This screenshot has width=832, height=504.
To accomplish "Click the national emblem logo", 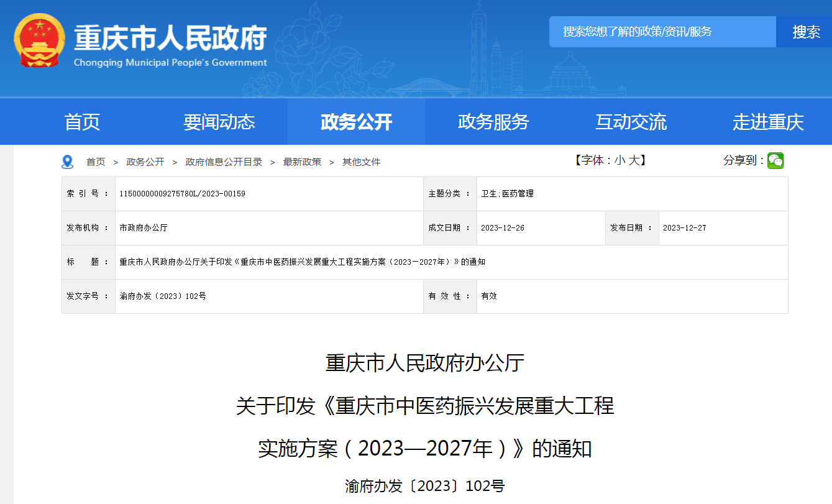I will (x=39, y=42).
